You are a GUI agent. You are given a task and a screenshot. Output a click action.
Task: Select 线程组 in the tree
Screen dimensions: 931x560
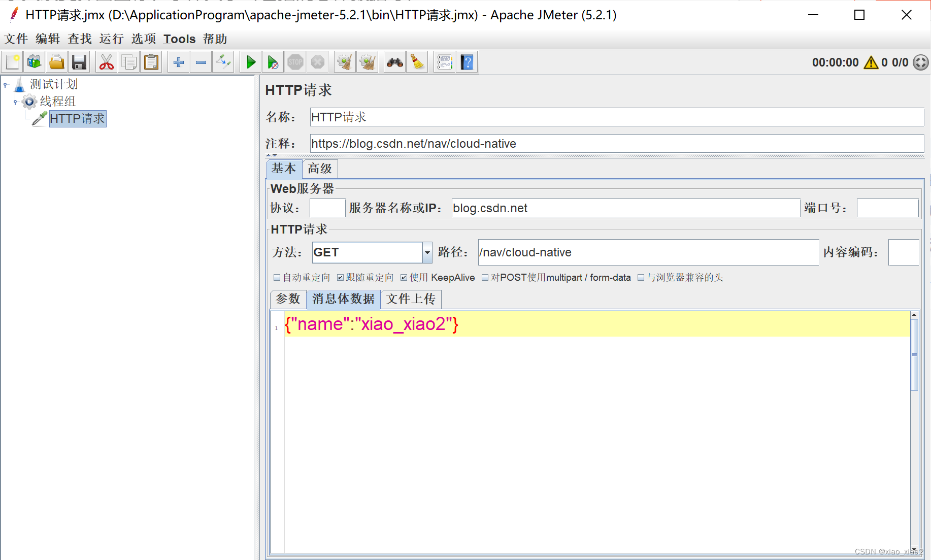coord(57,102)
